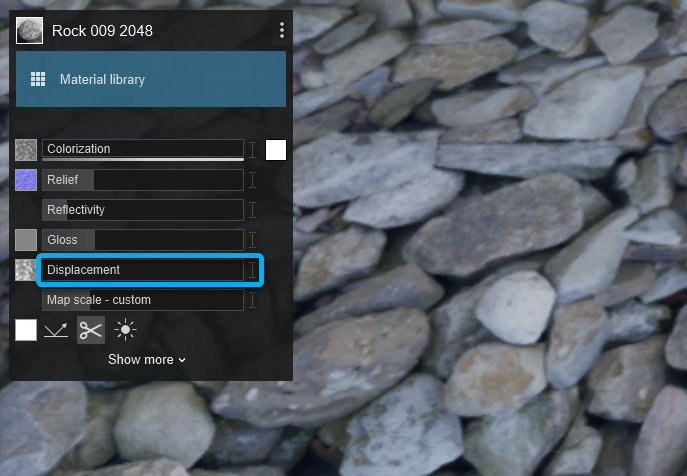Click the Colorization texture map icon
687x476 pixels.
(x=26, y=150)
